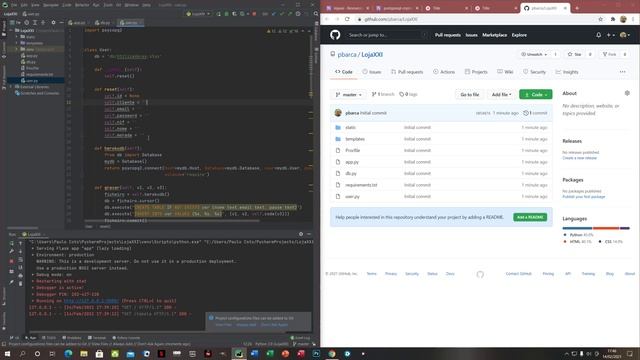Screen dimensions: 640x360
Task: Toggle Unwatch on the repository
Action: pyautogui.click(x=534, y=54)
